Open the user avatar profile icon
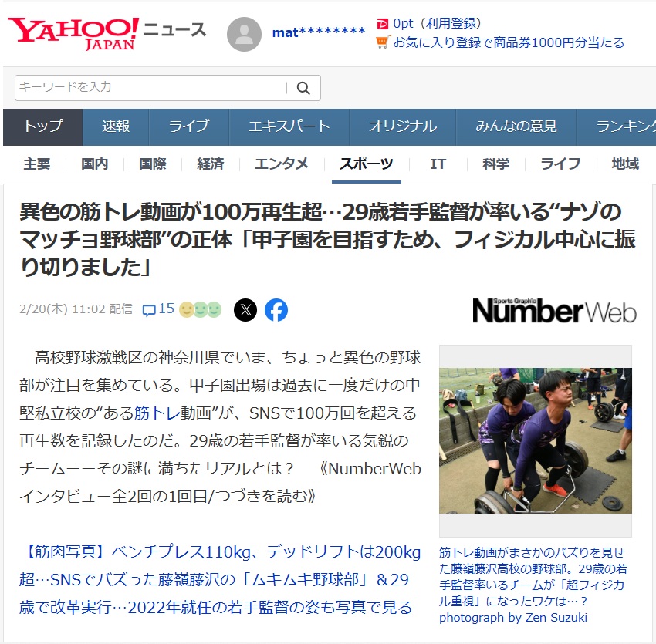Screen dimensions: 656x644 click(245, 34)
